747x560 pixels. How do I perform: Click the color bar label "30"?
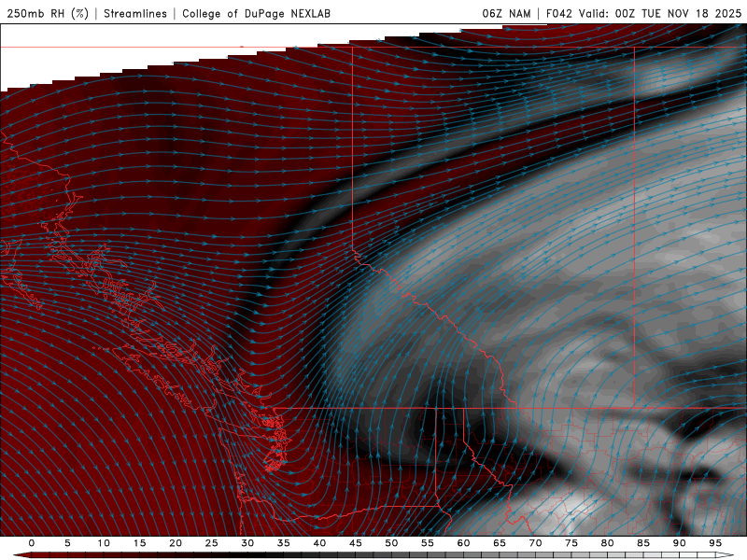[247, 543]
